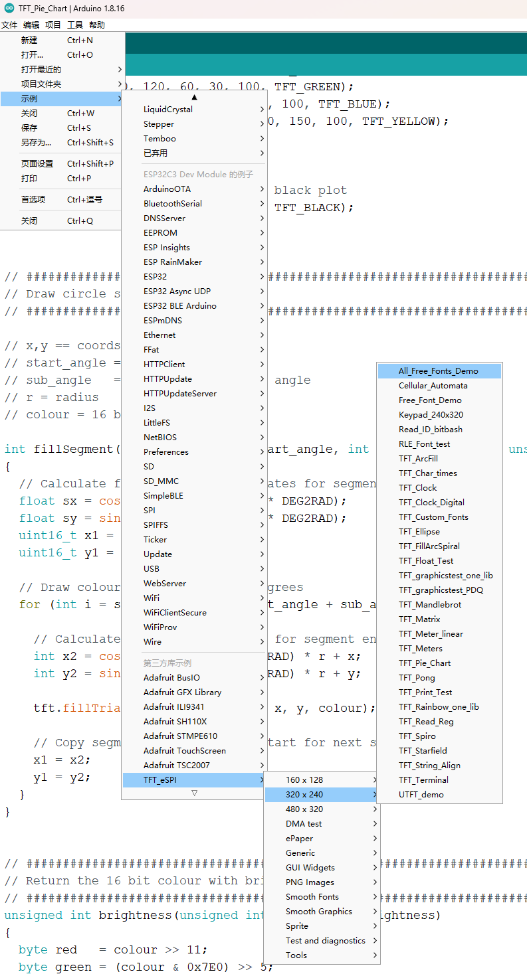
Task: Open the ESP32 BLE Arduino examples
Action: click(x=179, y=305)
